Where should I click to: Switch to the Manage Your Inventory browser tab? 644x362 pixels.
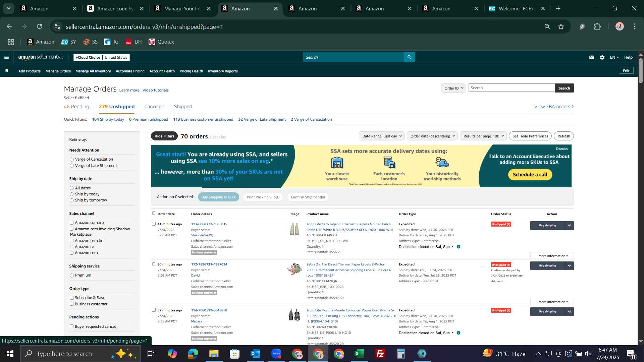click(183, 8)
